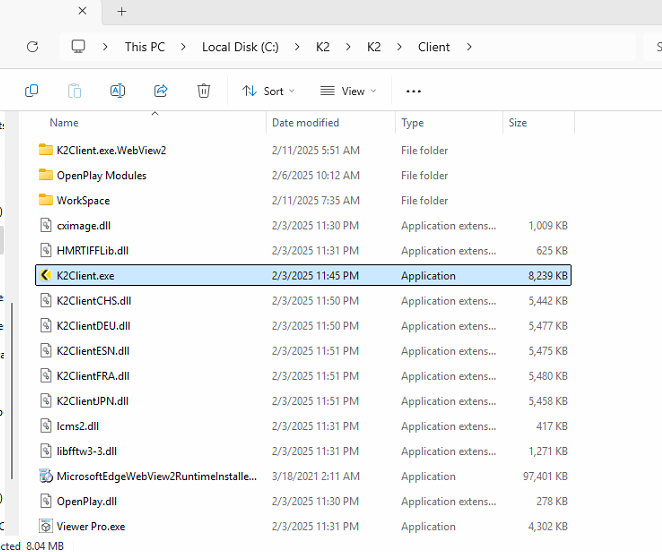Click the WorkSpace folder icon
The width and height of the screenshot is (662, 552).
(46, 200)
